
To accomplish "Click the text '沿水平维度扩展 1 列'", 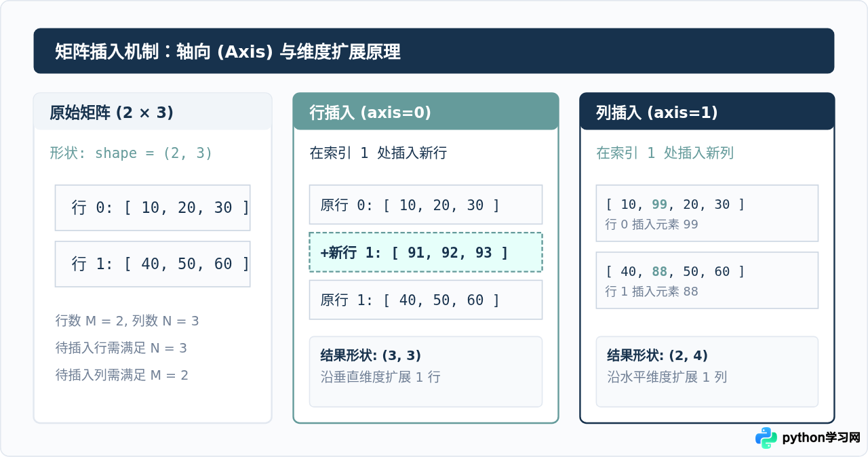I will pyautogui.click(x=667, y=377).
